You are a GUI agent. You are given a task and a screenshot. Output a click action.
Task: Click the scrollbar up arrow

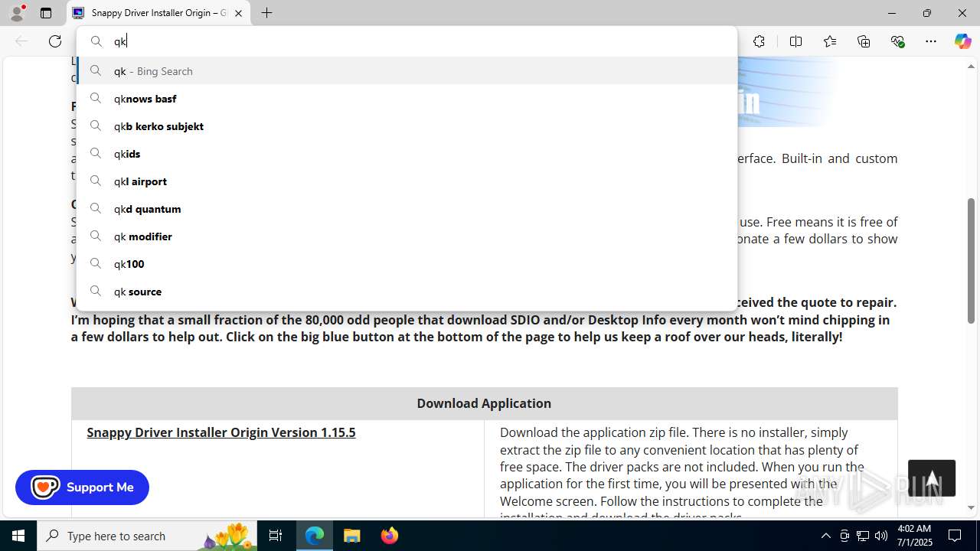click(x=971, y=67)
